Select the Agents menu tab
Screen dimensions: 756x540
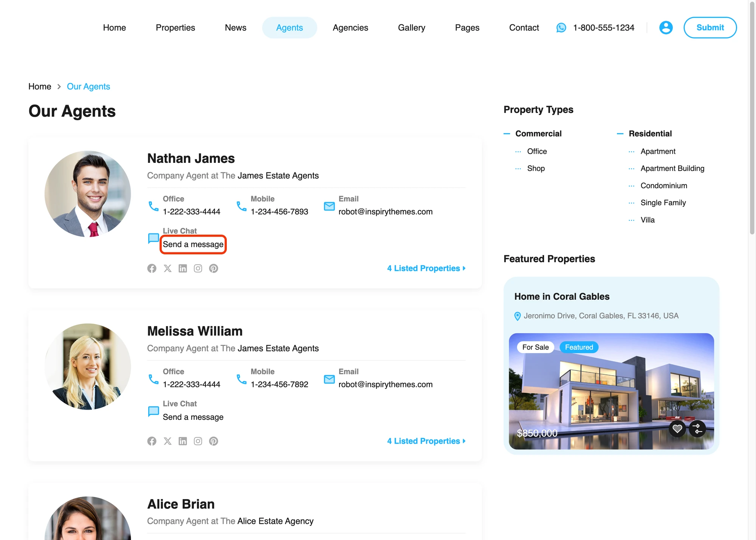point(290,28)
